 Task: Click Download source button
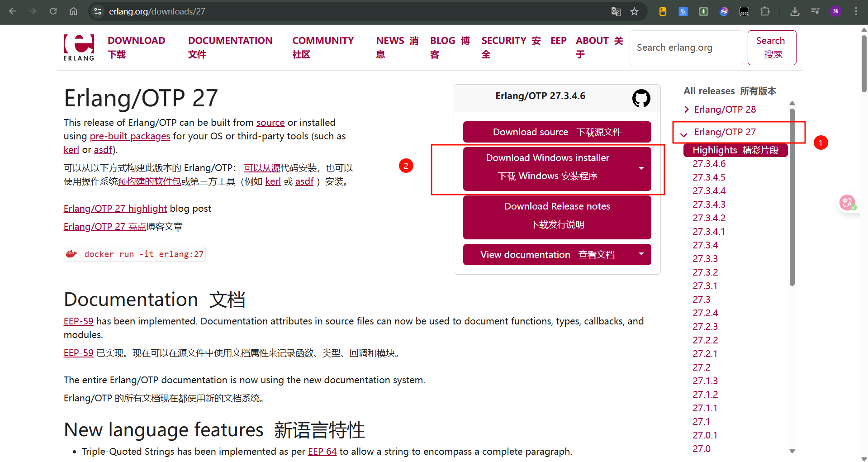[557, 132]
